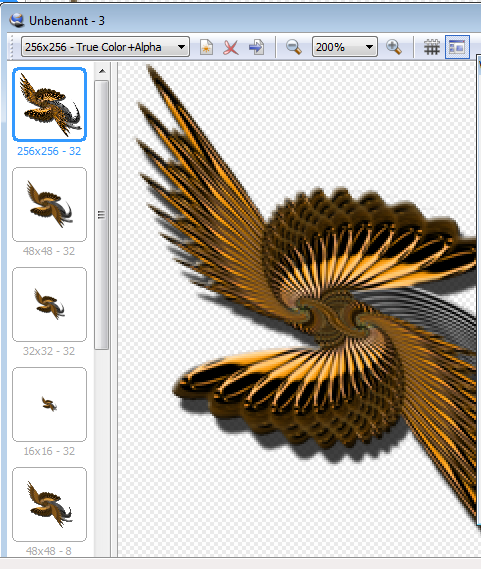
Task: Select the 32x32 - 32 format thumbnail
Action: tap(49, 304)
